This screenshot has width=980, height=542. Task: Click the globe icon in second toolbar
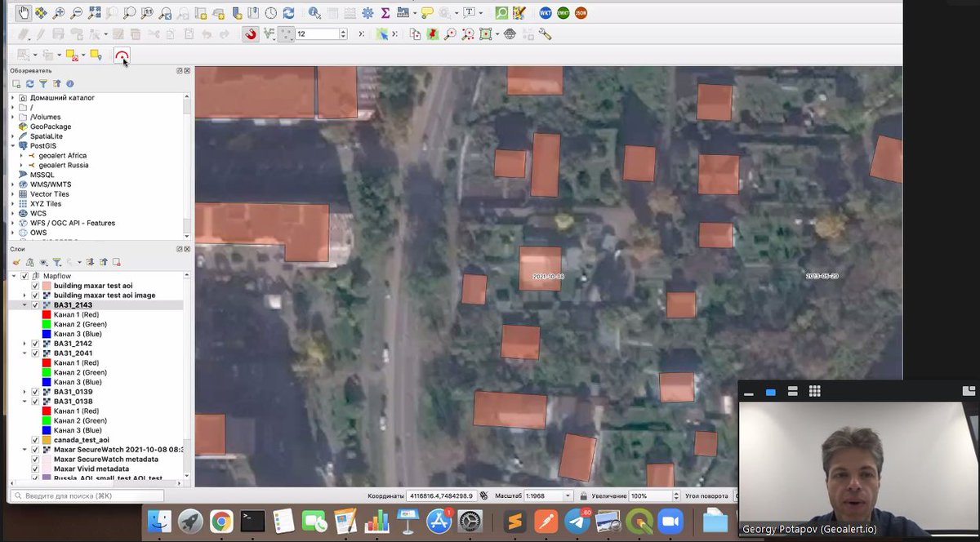pyautogui.click(x=510, y=34)
